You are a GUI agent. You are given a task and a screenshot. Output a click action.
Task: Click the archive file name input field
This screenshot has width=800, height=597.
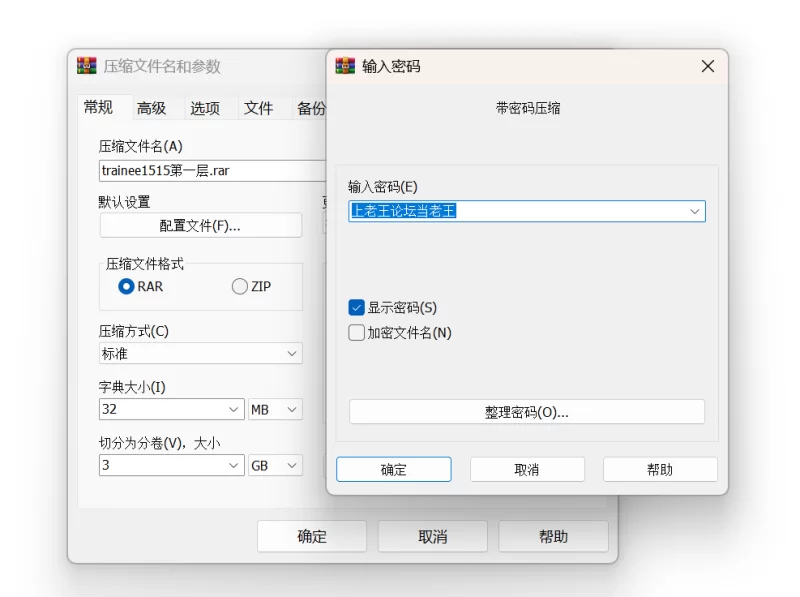click(x=210, y=171)
